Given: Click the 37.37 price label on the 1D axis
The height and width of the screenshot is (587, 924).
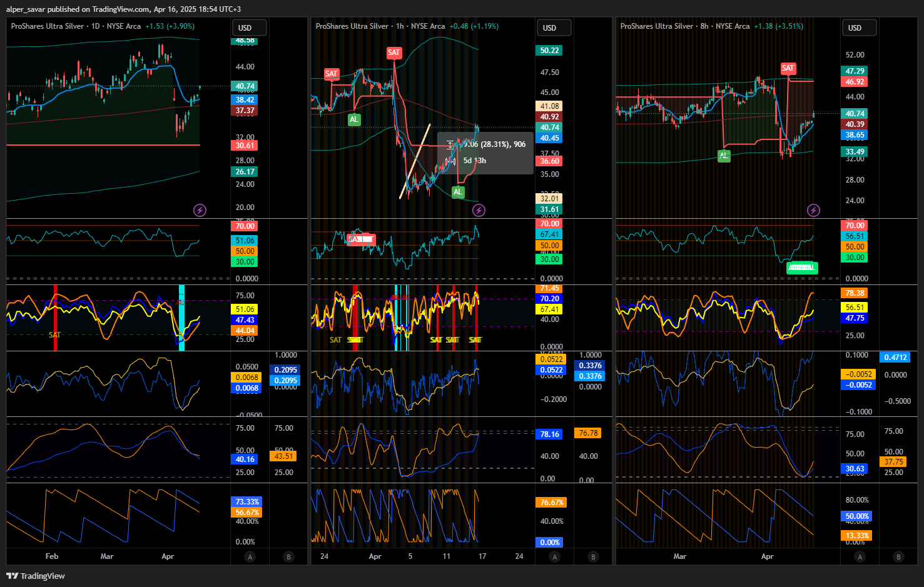Looking at the screenshot, I should click(x=245, y=111).
